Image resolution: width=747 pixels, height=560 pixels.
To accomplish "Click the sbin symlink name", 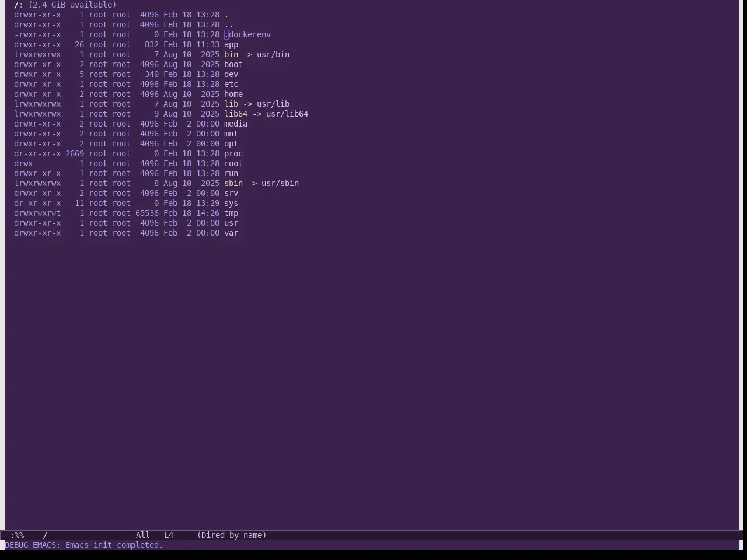I will point(233,183).
